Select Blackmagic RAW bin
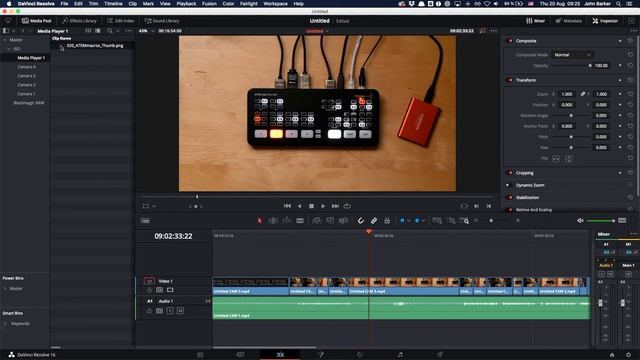The image size is (640, 360). tap(29, 103)
